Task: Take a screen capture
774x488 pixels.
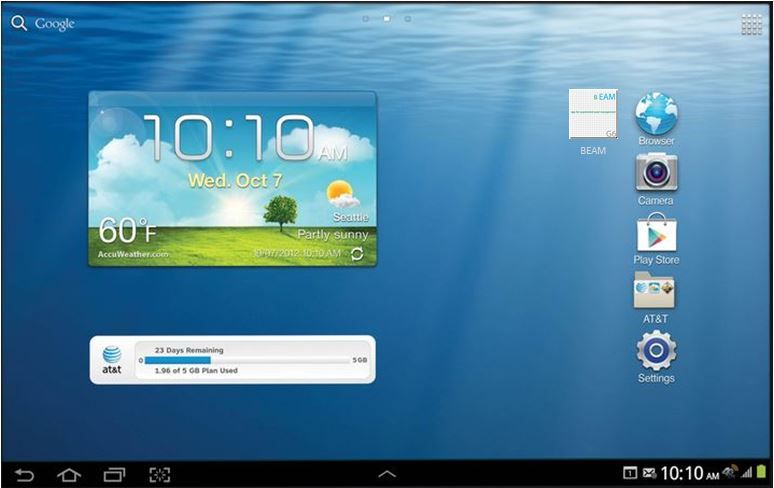Action: 159,475
